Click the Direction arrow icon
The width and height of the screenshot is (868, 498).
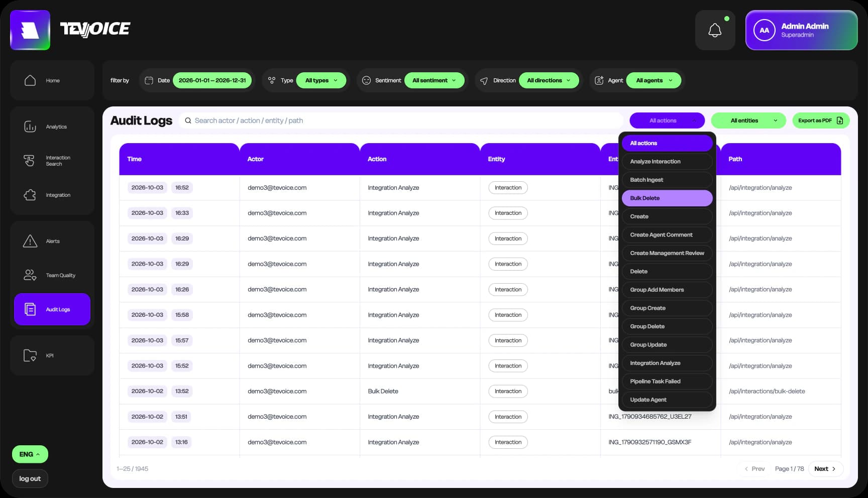pos(484,81)
